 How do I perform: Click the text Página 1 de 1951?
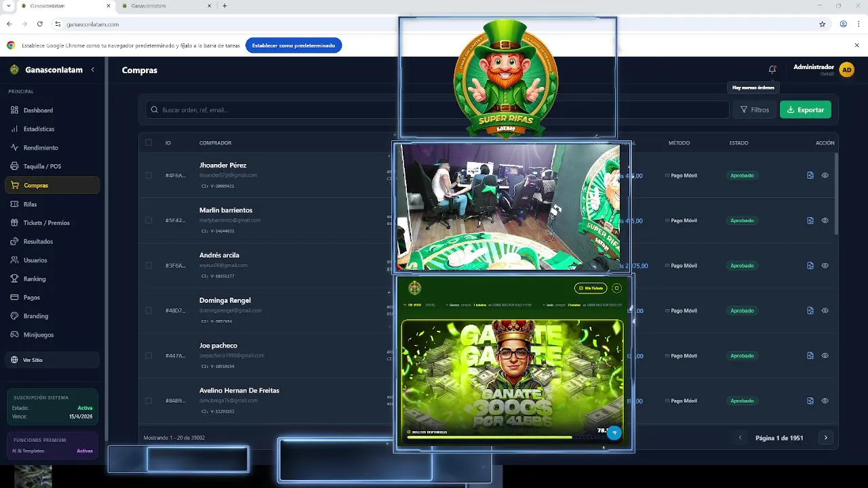click(779, 438)
